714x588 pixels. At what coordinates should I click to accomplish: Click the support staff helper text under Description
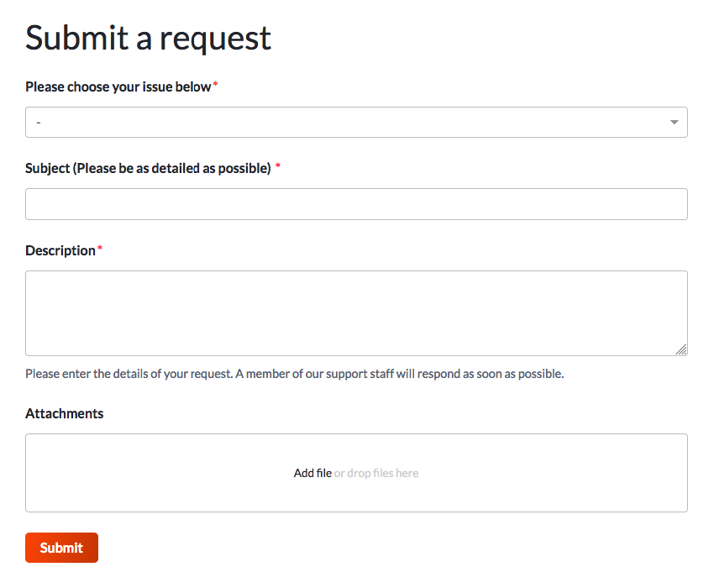pos(295,373)
